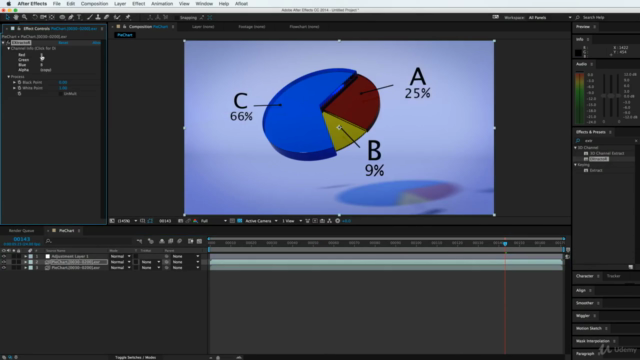640x360 pixels.
Task: Click the Fast Previews icon in viewer footer
Action: [x=315, y=221]
